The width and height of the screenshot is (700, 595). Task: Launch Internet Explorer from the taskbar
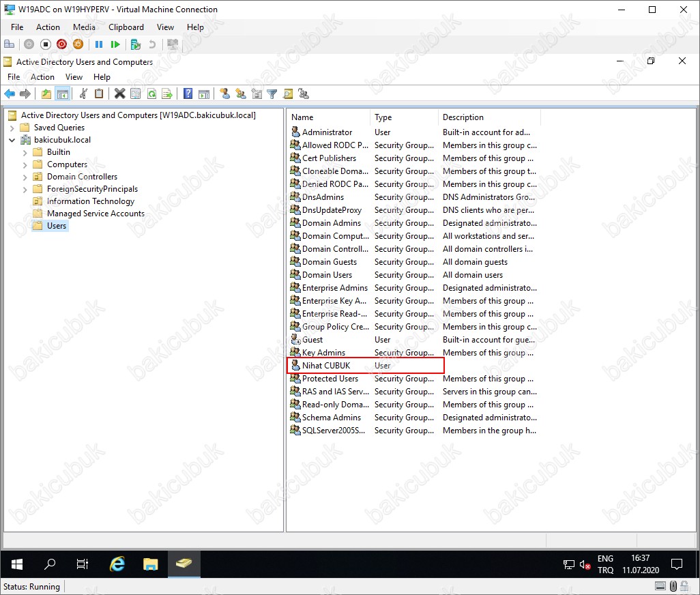117,565
